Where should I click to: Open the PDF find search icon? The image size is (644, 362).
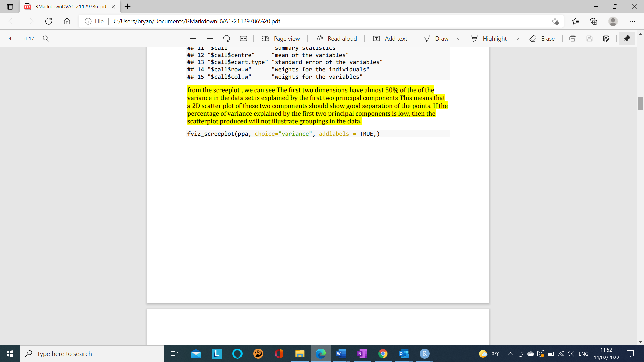click(46, 39)
